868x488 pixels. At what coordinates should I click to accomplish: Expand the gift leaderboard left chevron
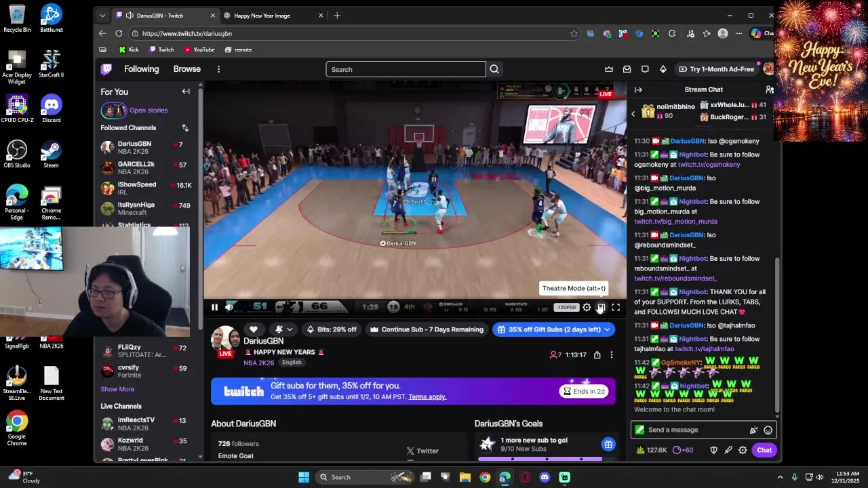(x=633, y=114)
